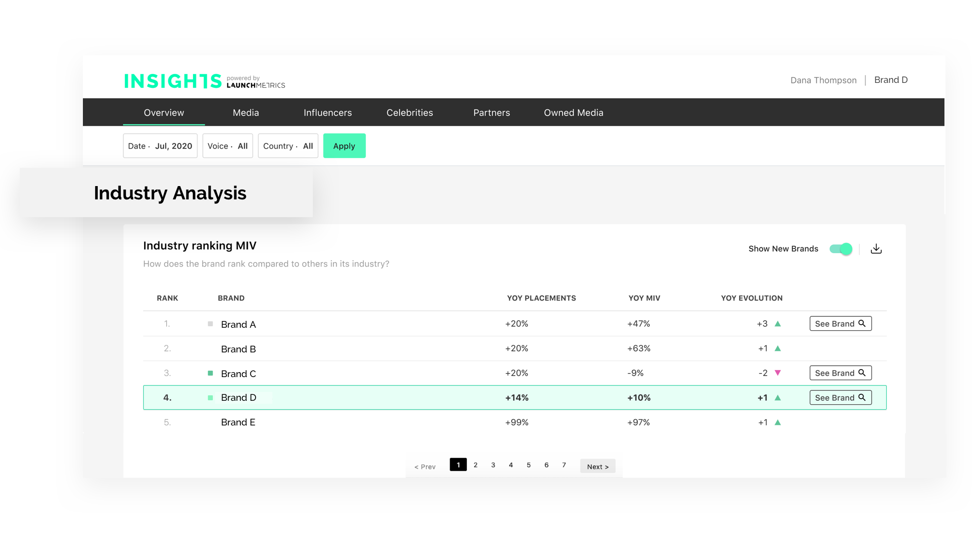This screenshot has height=537, width=980.
Task: Open the Voice filter dropdown
Action: click(228, 146)
